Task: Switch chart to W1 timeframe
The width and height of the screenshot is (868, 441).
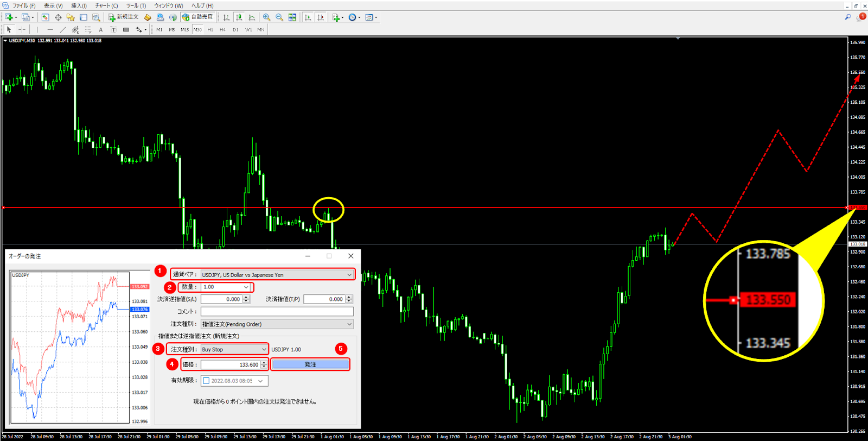Action: tap(248, 29)
